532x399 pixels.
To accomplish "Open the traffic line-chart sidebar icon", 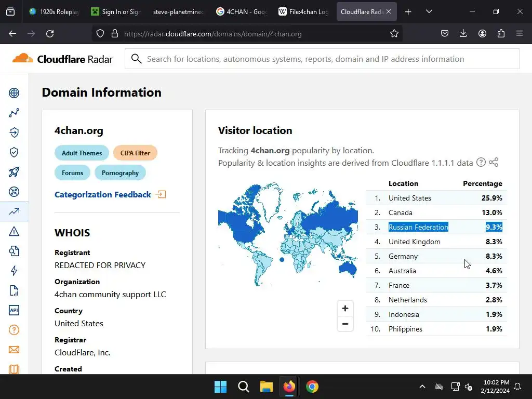I will [x=14, y=113].
